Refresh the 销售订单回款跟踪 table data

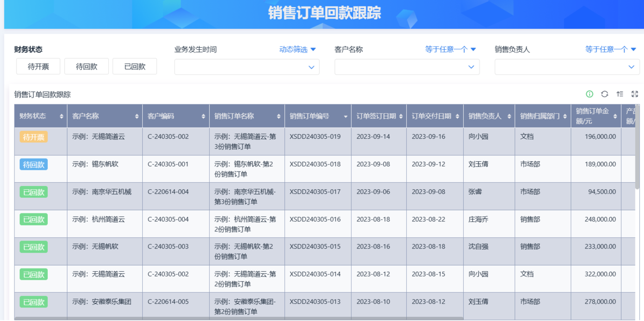[x=604, y=94]
